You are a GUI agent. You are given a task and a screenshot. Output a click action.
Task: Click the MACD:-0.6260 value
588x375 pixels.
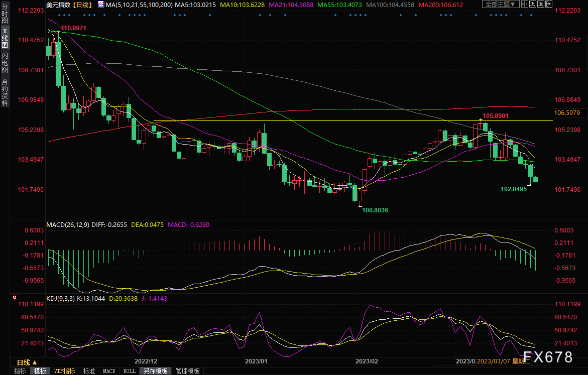[x=189, y=224]
